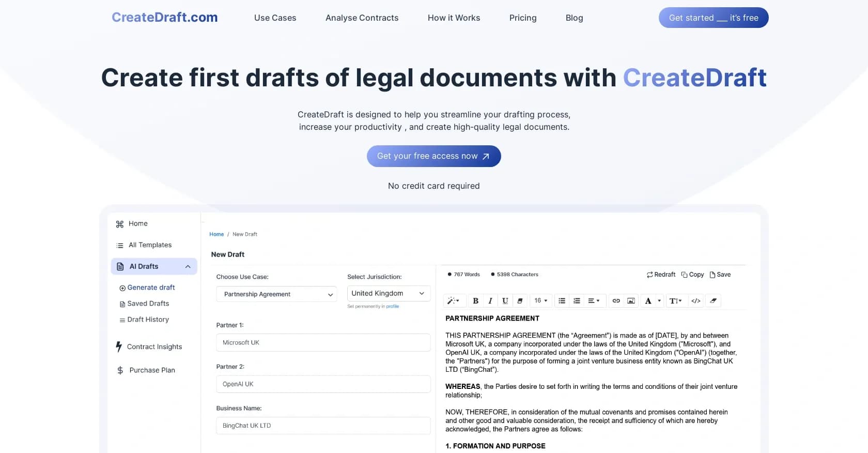The image size is (868, 453).
Task: Toggle underline formatting in editor toolbar
Action: coord(505,300)
